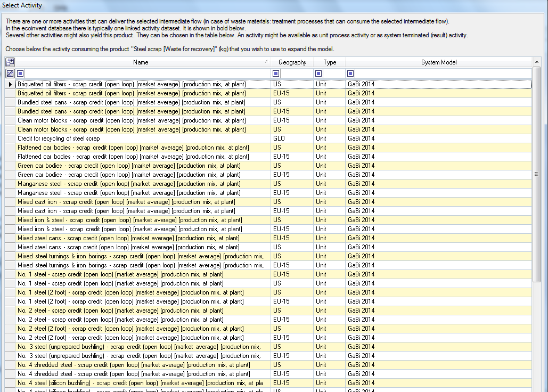Select the US Green car bodies row

268,166
